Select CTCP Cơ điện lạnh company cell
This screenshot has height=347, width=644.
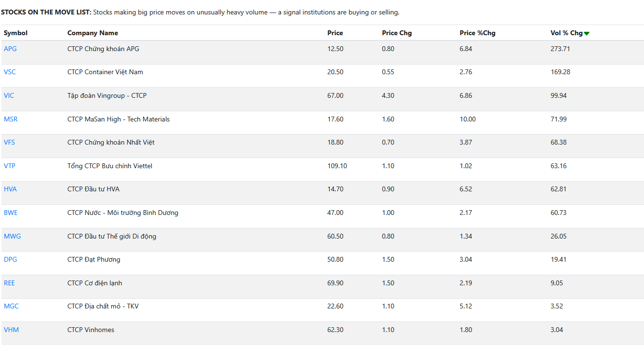click(x=95, y=283)
